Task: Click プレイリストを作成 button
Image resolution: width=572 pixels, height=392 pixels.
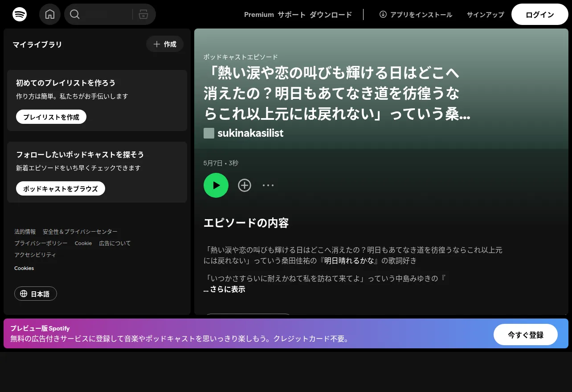Action: pos(51,117)
